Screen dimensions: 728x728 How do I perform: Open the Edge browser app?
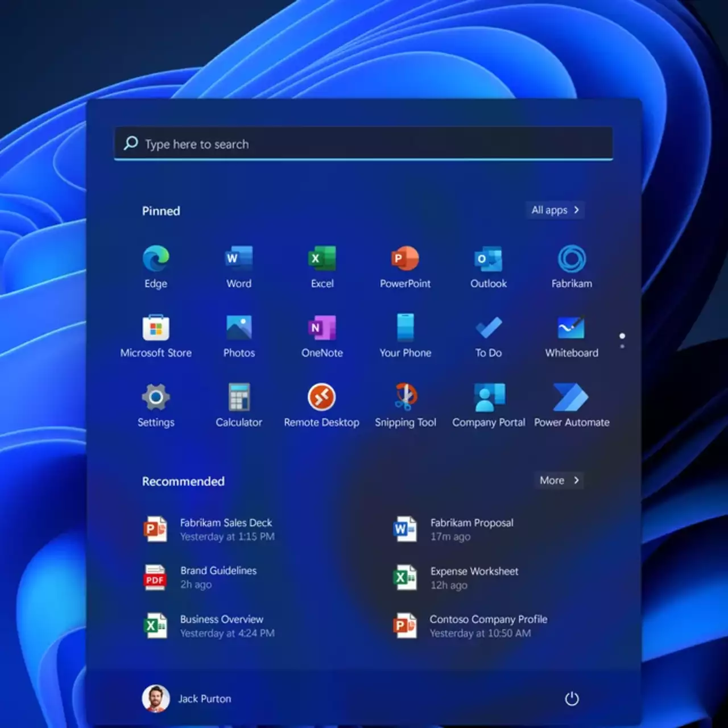pyautogui.click(x=156, y=267)
